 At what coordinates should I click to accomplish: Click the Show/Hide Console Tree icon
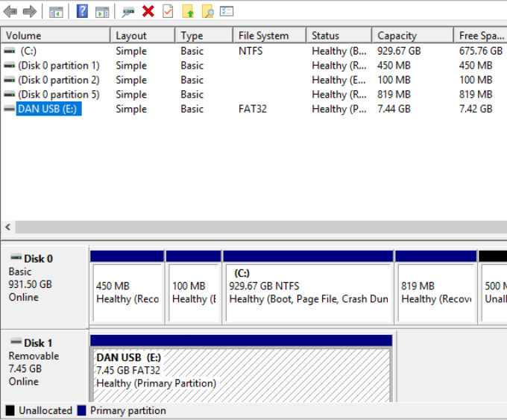point(56,11)
